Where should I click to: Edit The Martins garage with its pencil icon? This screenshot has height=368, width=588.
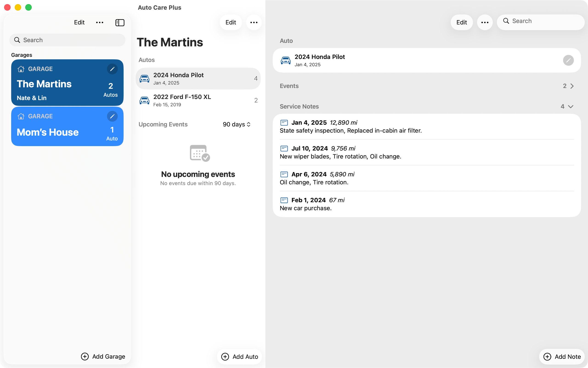pos(112,69)
